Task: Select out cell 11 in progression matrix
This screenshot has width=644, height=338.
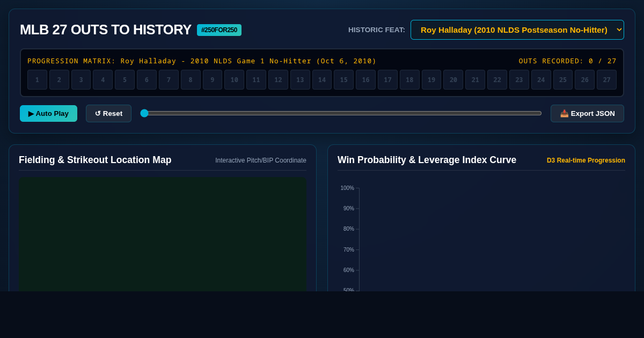Action: (256, 80)
